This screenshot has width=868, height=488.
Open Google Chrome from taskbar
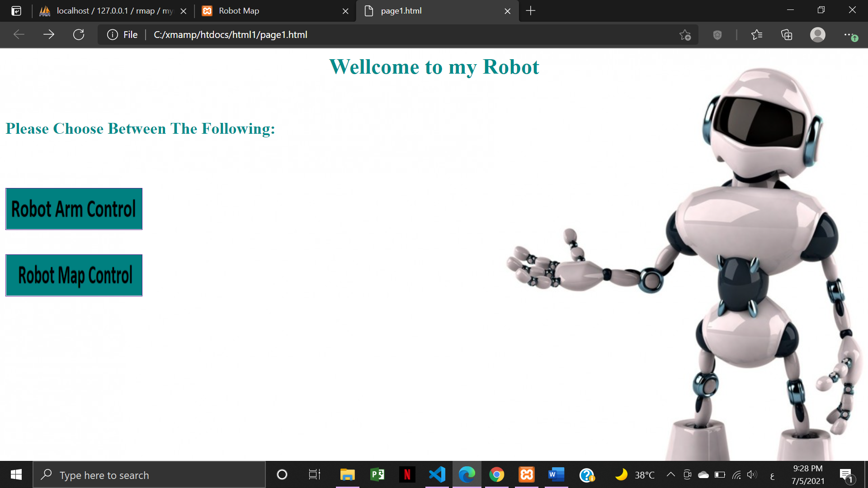(x=496, y=474)
